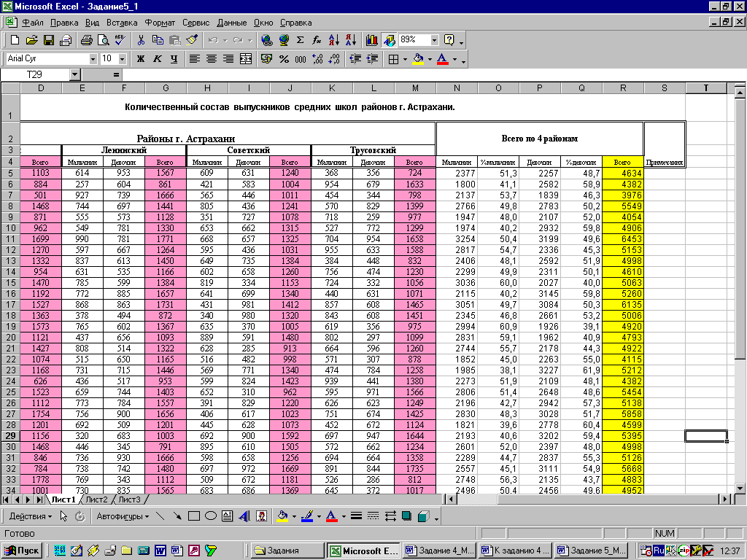
Task: Switch to the К заданию 4 taskbar window
Action: pos(516,551)
